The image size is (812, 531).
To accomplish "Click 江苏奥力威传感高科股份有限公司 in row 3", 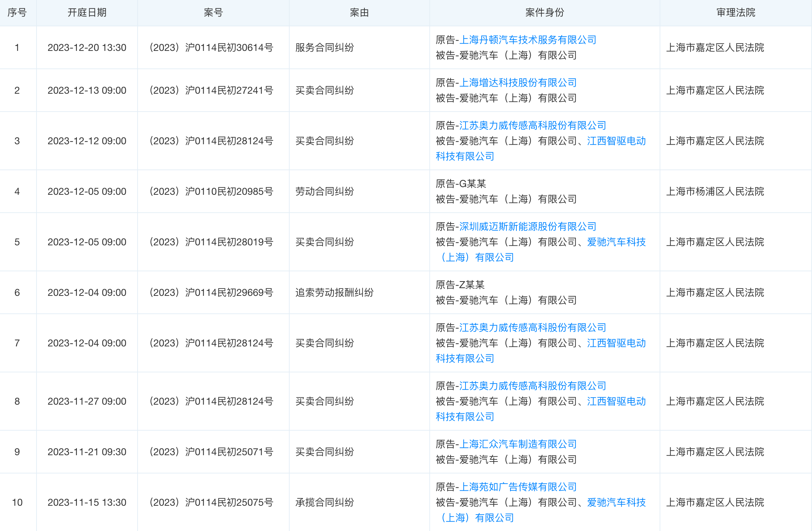I will click(x=533, y=126).
